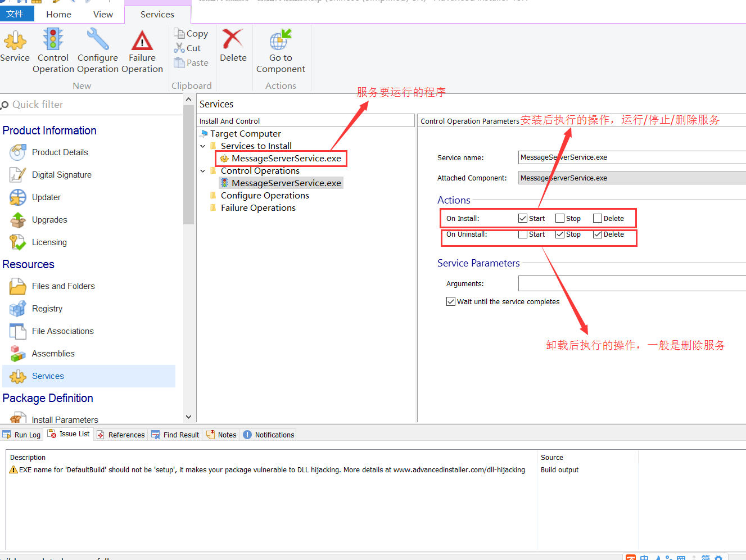Open Notes tab
The image size is (746, 560).
click(221, 435)
